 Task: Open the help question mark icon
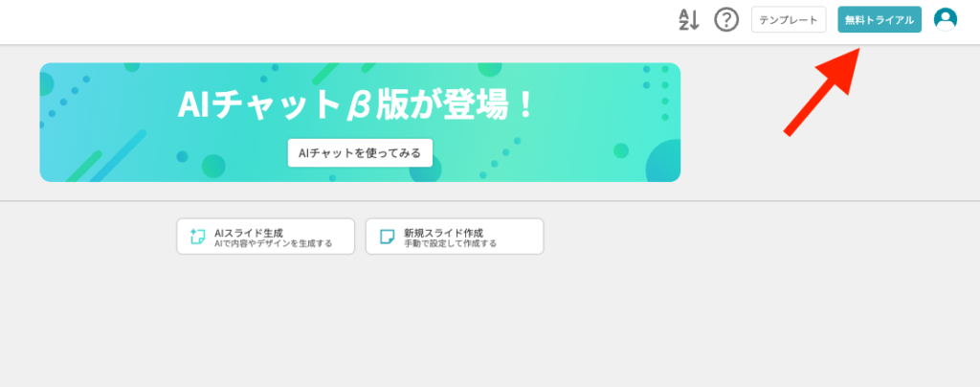click(726, 19)
